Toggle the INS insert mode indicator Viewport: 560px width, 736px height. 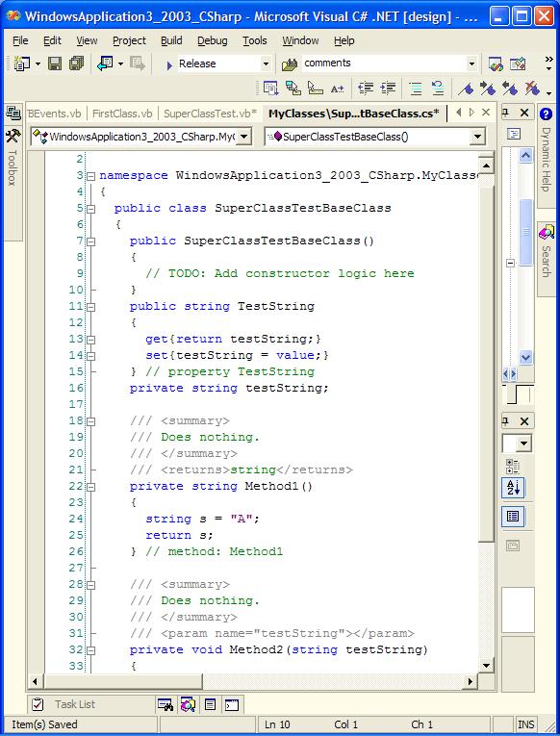tap(525, 724)
